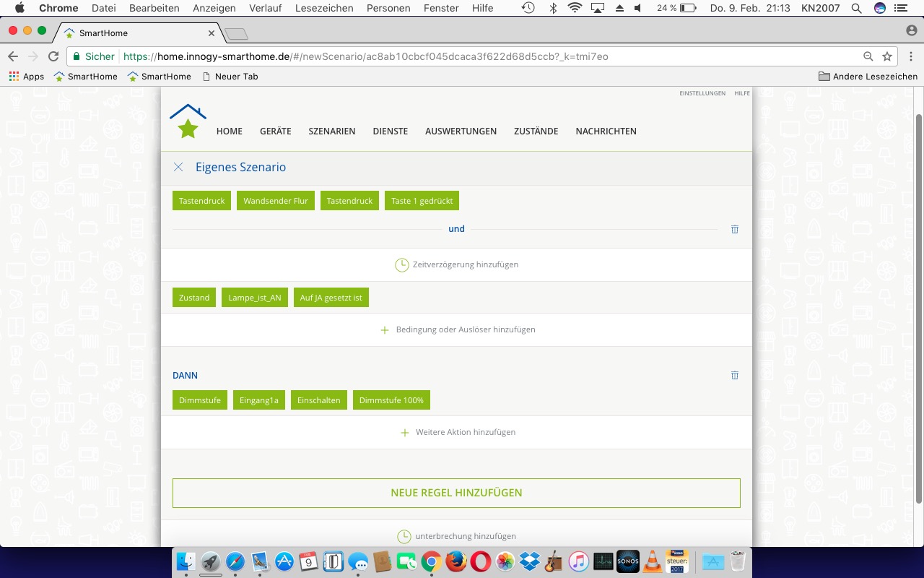Delete the 'und' condition via trash icon

[x=735, y=229]
